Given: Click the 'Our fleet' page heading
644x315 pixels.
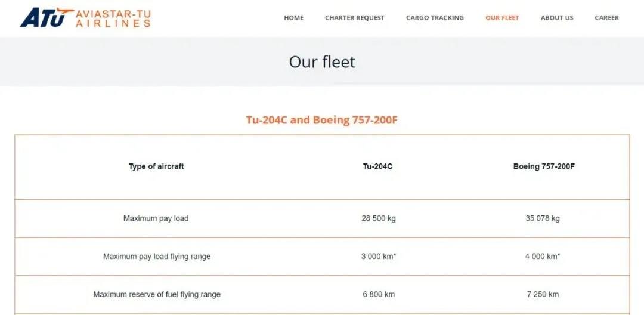Looking at the screenshot, I should [322, 62].
